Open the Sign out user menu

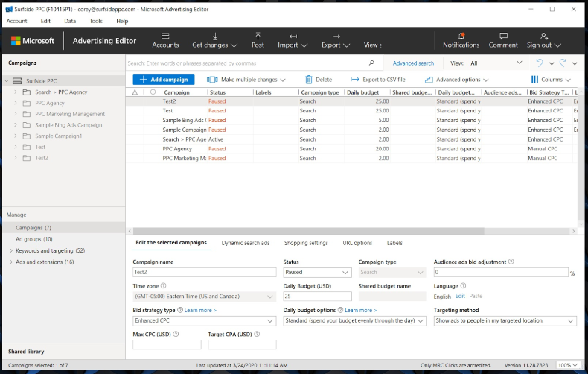click(544, 40)
